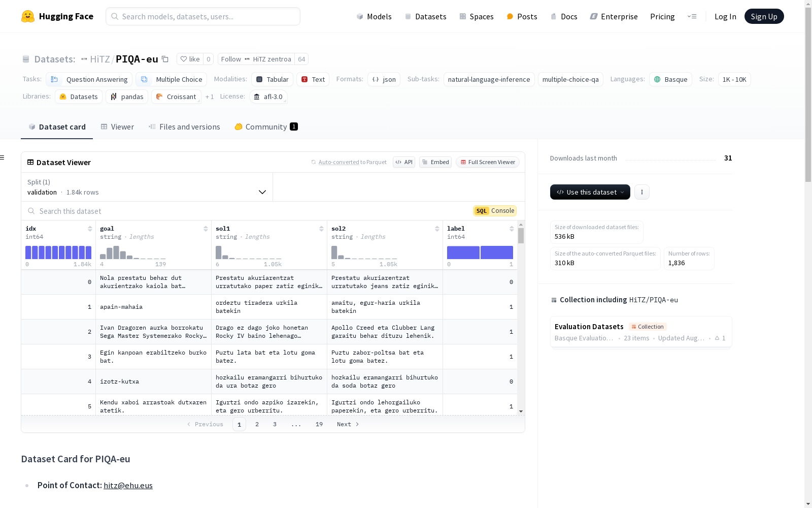
Task: Go to page 2 of the viewer
Action: coord(257,424)
